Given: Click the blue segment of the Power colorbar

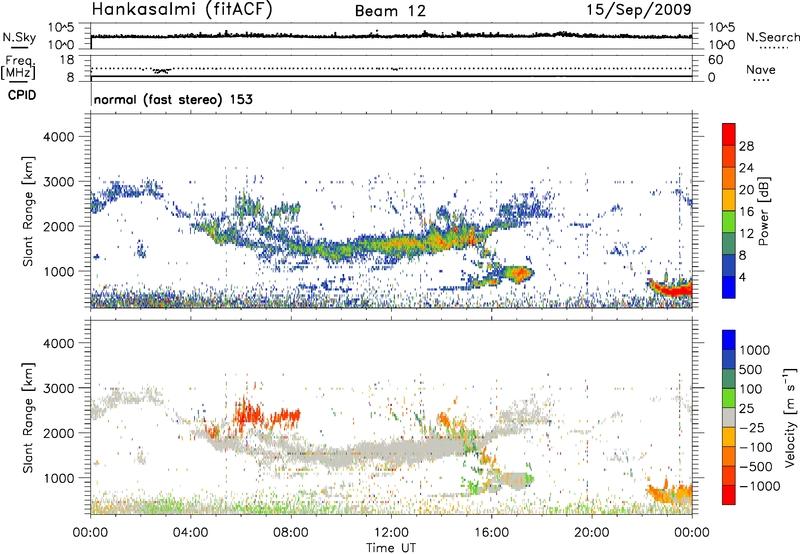Looking at the screenshot, I should tap(729, 287).
